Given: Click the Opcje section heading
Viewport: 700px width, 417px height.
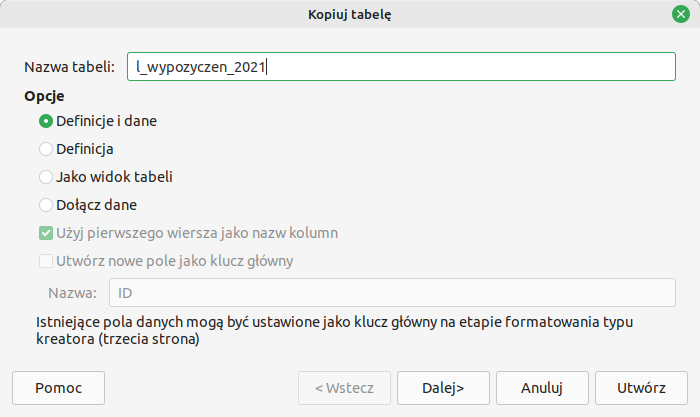Looking at the screenshot, I should (44, 96).
